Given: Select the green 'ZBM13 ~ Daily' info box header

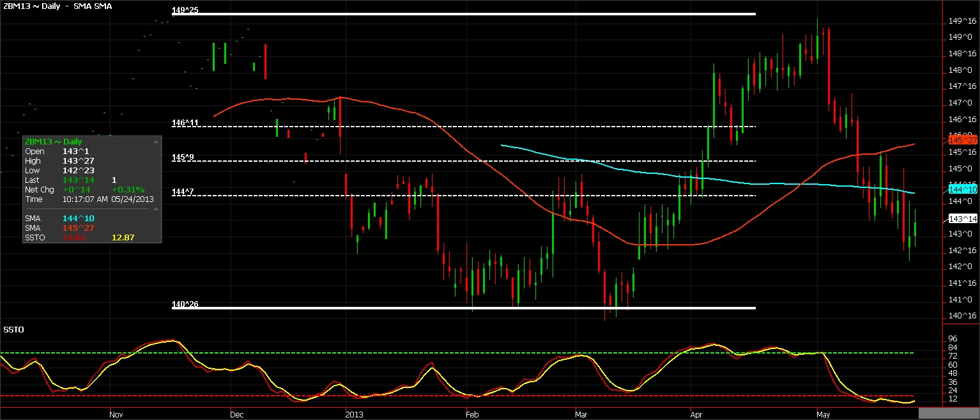Looking at the screenshot, I should click(53, 141).
